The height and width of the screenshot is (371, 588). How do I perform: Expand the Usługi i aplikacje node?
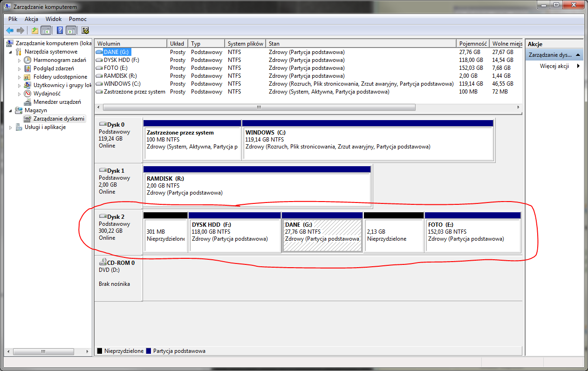(x=11, y=127)
